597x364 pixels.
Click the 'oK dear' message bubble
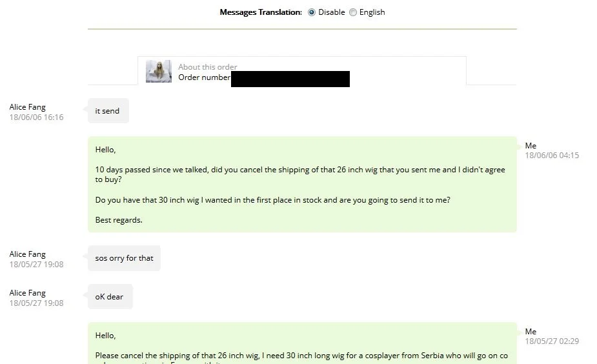[110, 297]
